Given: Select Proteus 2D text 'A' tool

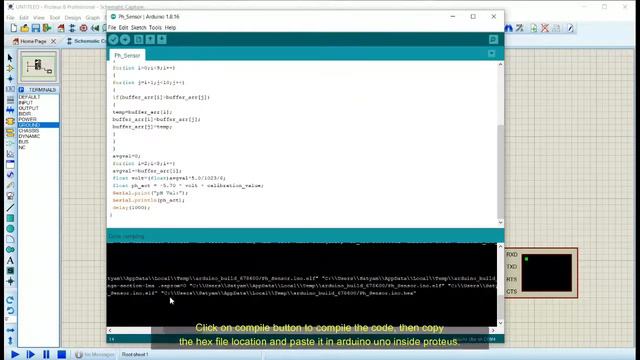Looking at the screenshot, I should coord(10,260).
